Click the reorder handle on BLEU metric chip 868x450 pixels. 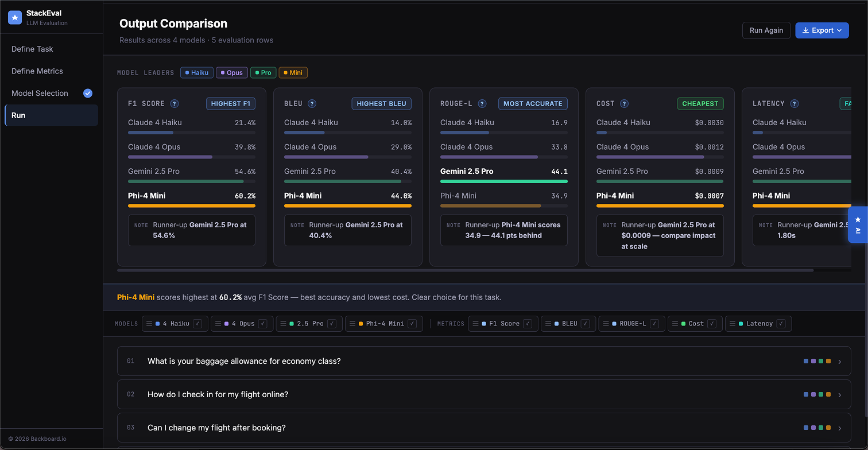pos(549,324)
